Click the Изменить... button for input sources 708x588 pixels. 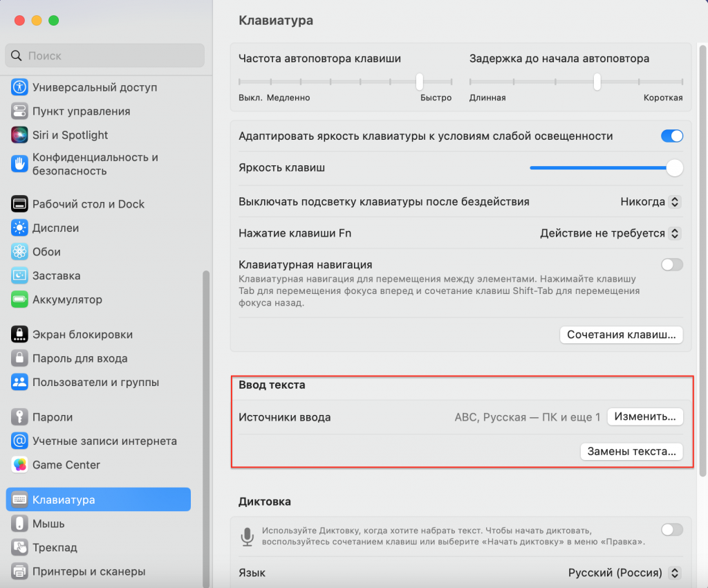(645, 416)
